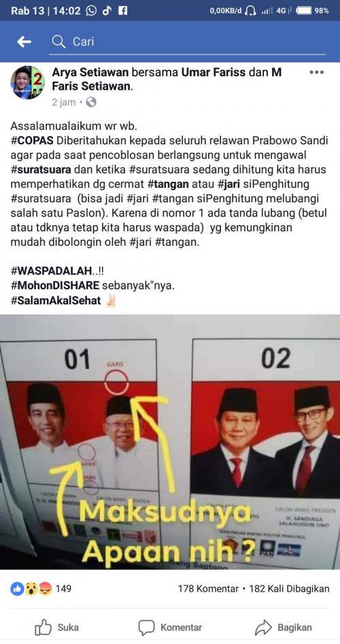View the 149 reactions list

pos(41,589)
